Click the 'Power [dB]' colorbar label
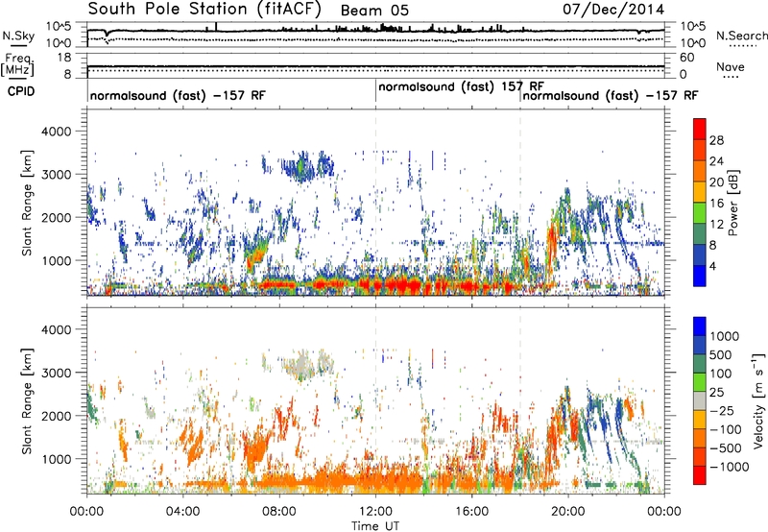This screenshot has height=532, width=768. 732,203
